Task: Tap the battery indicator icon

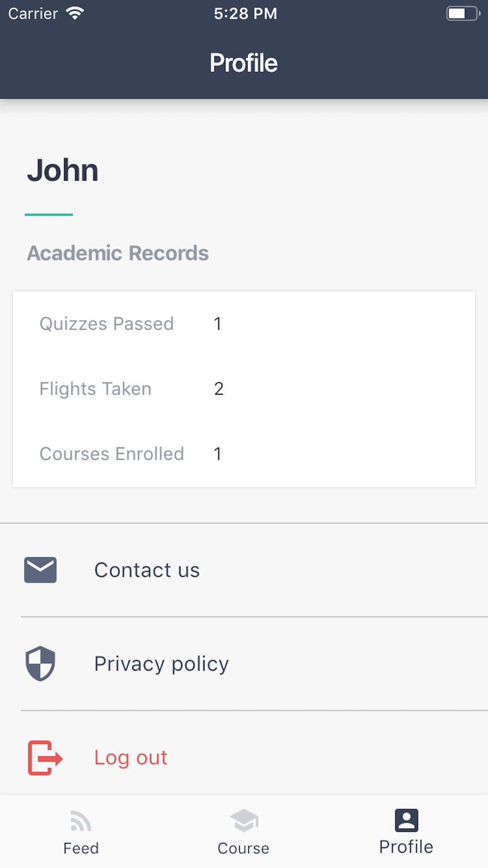Action: click(463, 13)
